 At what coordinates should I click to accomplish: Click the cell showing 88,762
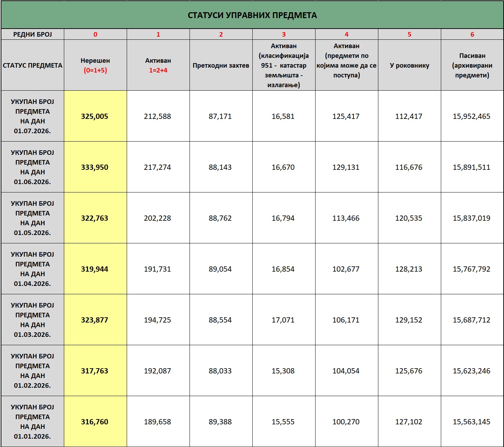pyautogui.click(x=221, y=218)
